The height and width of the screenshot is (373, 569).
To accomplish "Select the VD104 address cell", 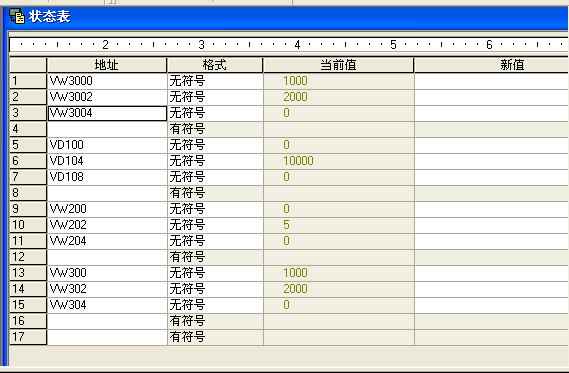I will pyautogui.click(x=107, y=161).
